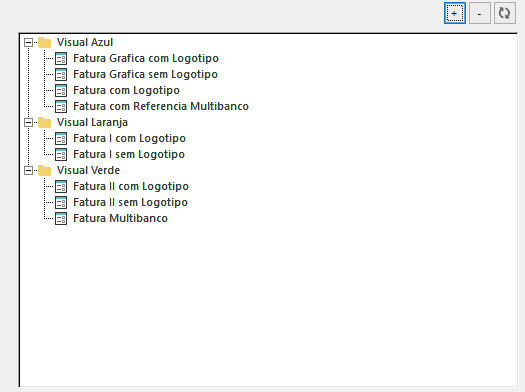The width and height of the screenshot is (525, 392).
Task: Click empty area of tree list
Action: [x=268, y=301]
